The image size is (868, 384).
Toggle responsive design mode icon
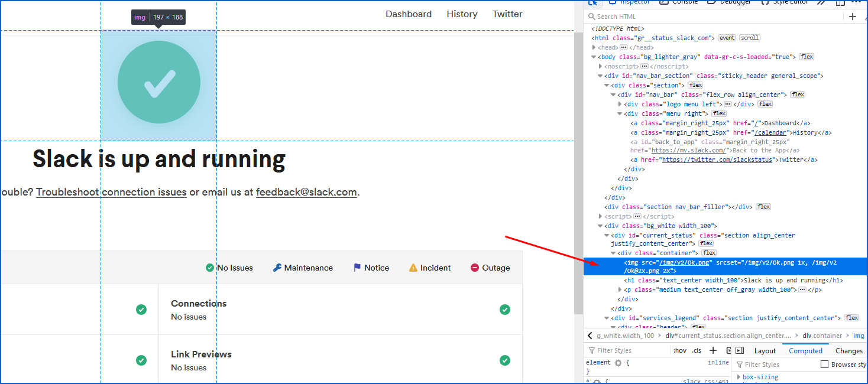pos(840,2)
